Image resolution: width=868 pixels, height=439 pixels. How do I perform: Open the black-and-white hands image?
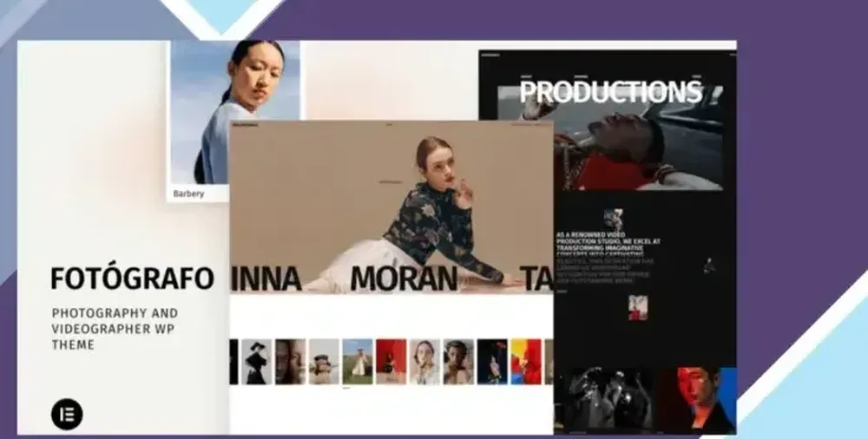[x=603, y=400]
